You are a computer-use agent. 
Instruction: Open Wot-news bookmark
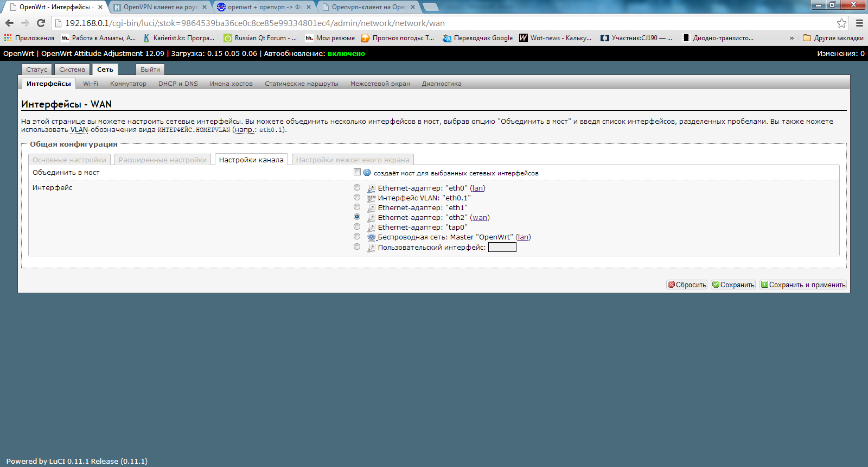[555, 38]
